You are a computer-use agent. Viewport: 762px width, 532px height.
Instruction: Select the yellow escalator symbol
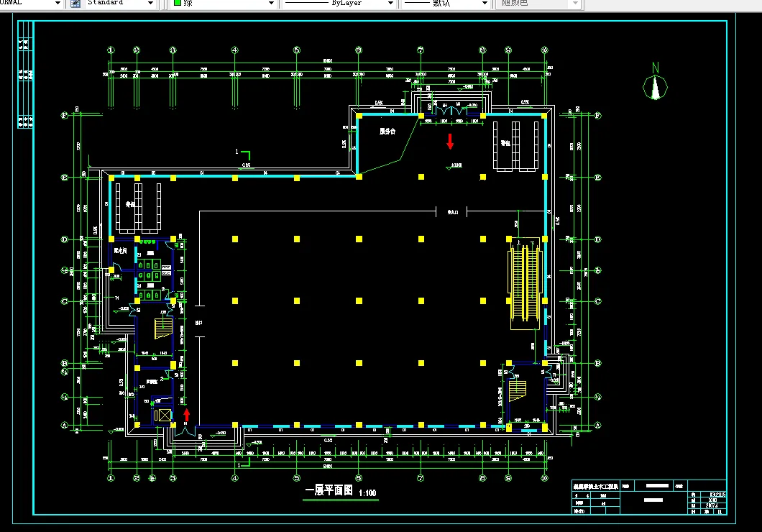(525, 283)
